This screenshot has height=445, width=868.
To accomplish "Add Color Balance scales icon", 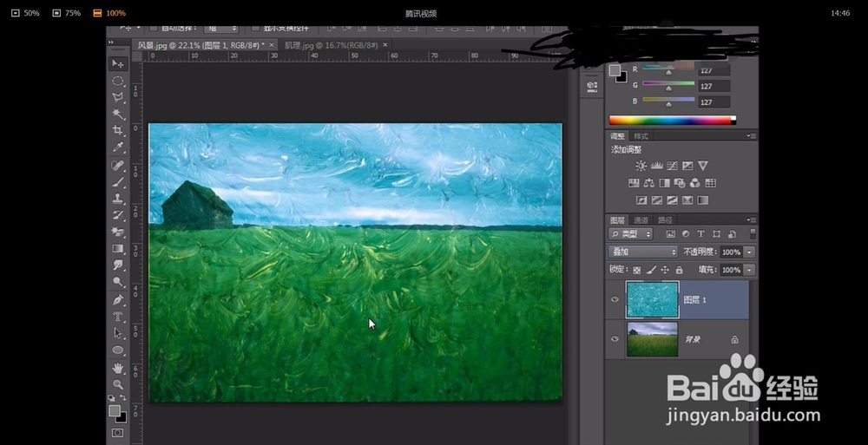I will [x=648, y=183].
